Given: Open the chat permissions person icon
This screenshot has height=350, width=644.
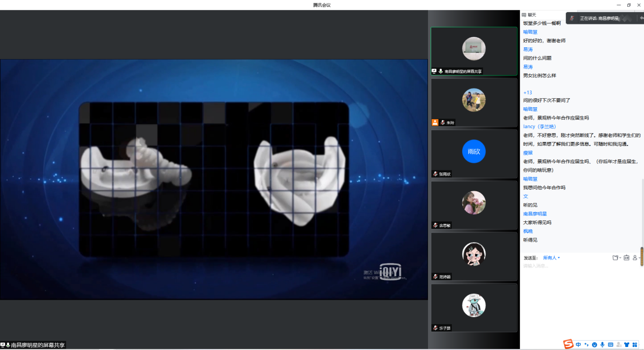Looking at the screenshot, I should [x=635, y=258].
